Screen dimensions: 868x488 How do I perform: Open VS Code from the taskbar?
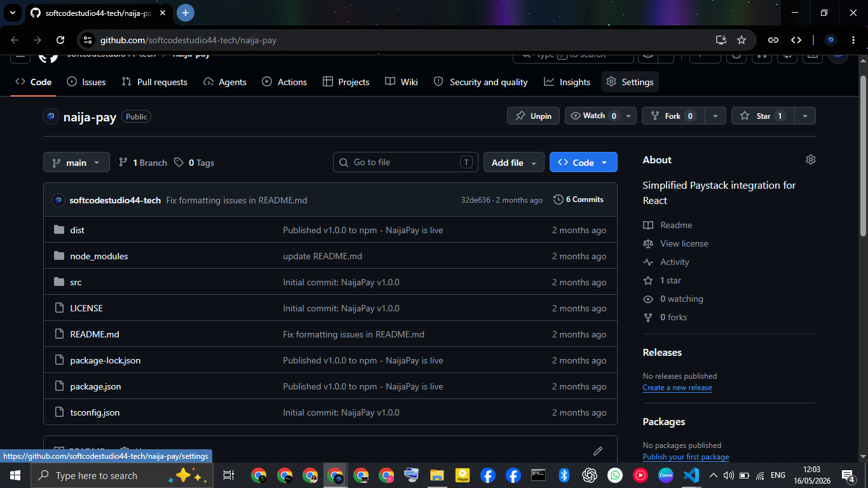(x=691, y=475)
